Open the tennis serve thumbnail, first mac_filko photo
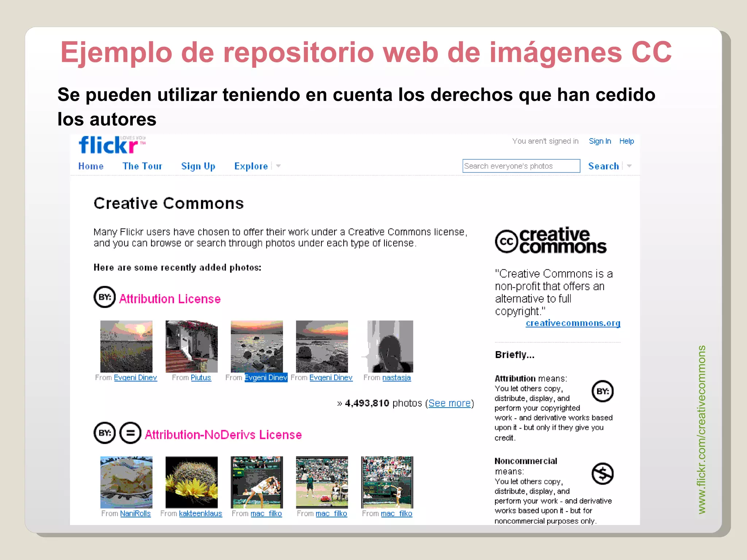This screenshot has width=747, height=560. (x=257, y=482)
